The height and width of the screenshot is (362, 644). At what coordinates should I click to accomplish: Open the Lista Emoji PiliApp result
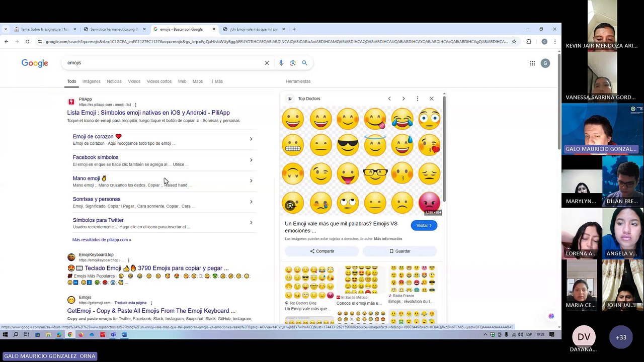coord(148,113)
